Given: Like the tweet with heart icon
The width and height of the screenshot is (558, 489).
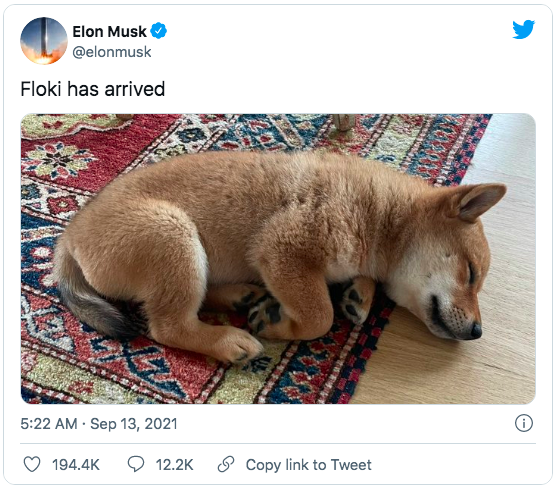Looking at the screenshot, I should tap(32, 464).
